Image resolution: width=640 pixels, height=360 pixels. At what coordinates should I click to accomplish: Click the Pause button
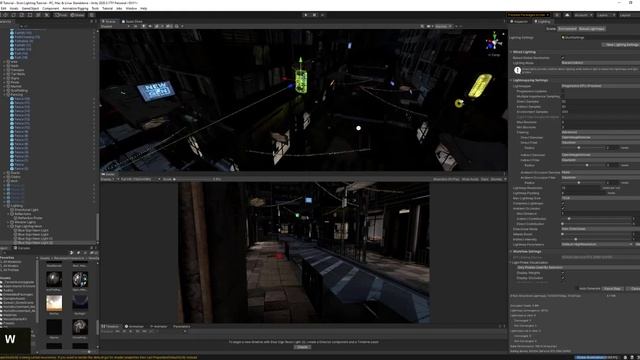pyautogui.click(x=314, y=15)
